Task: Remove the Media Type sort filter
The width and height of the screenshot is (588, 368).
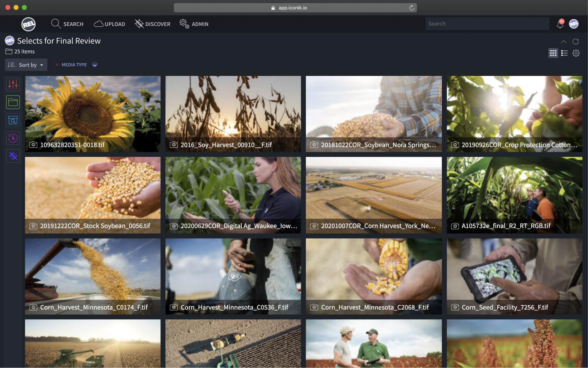Action: click(x=57, y=65)
